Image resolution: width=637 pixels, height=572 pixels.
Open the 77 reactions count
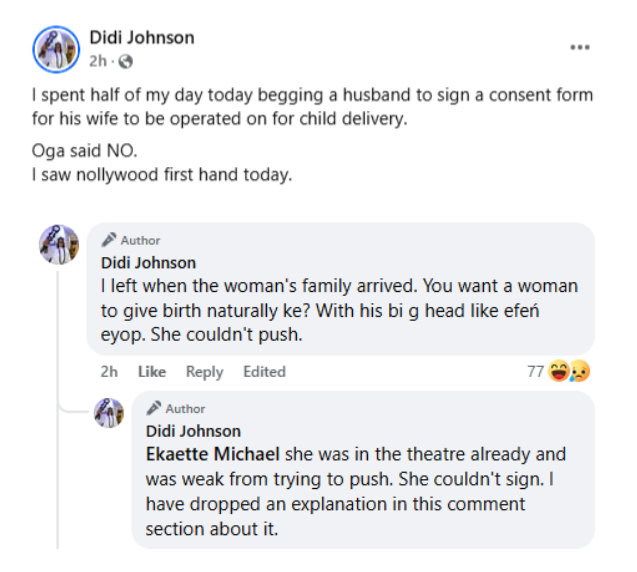535,372
